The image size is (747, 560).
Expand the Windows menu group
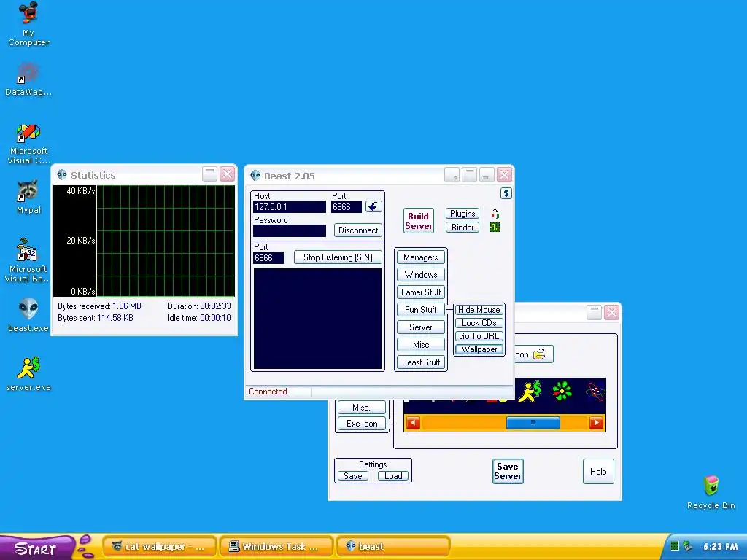tap(421, 275)
